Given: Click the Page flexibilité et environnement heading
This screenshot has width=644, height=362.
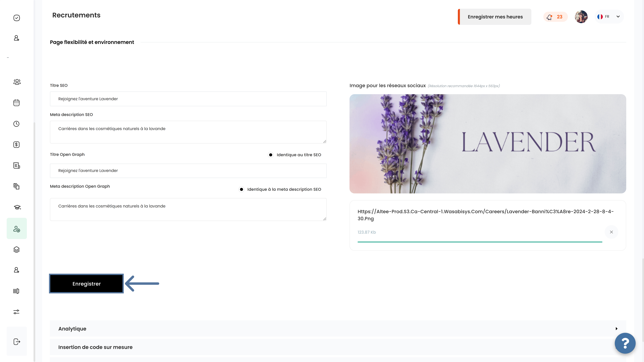Looking at the screenshot, I should 92,42.
